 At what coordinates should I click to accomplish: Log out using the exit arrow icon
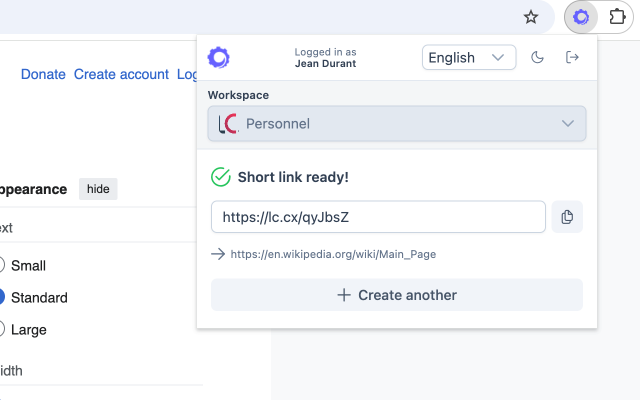(x=572, y=57)
